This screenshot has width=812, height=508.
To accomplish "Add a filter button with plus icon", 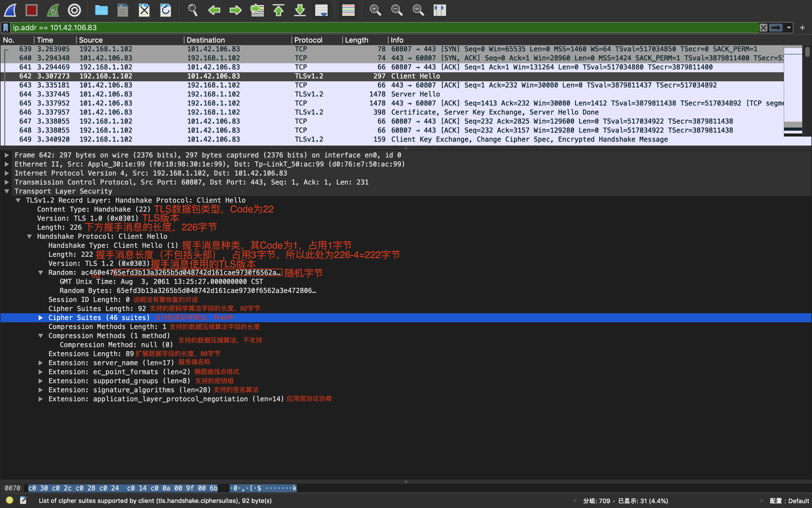I will tap(802, 28).
